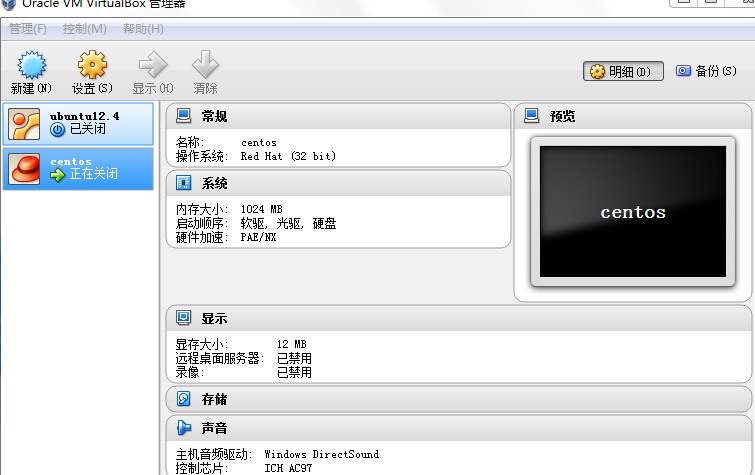Click the 预览 section monitor icon
Screen dimensions: 755x475
[532, 116]
